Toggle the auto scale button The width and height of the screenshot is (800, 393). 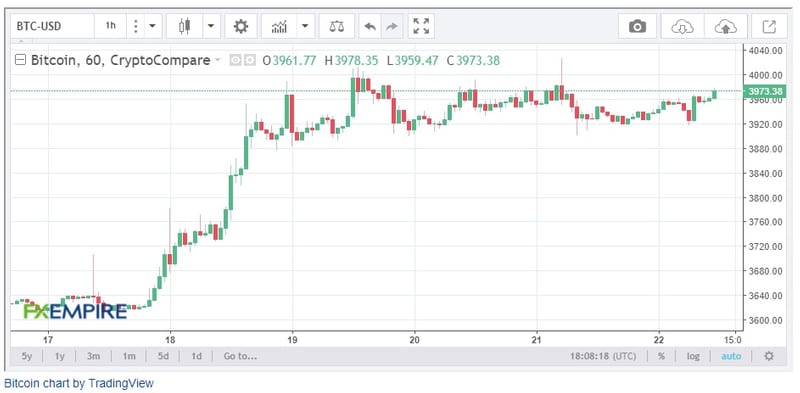731,356
